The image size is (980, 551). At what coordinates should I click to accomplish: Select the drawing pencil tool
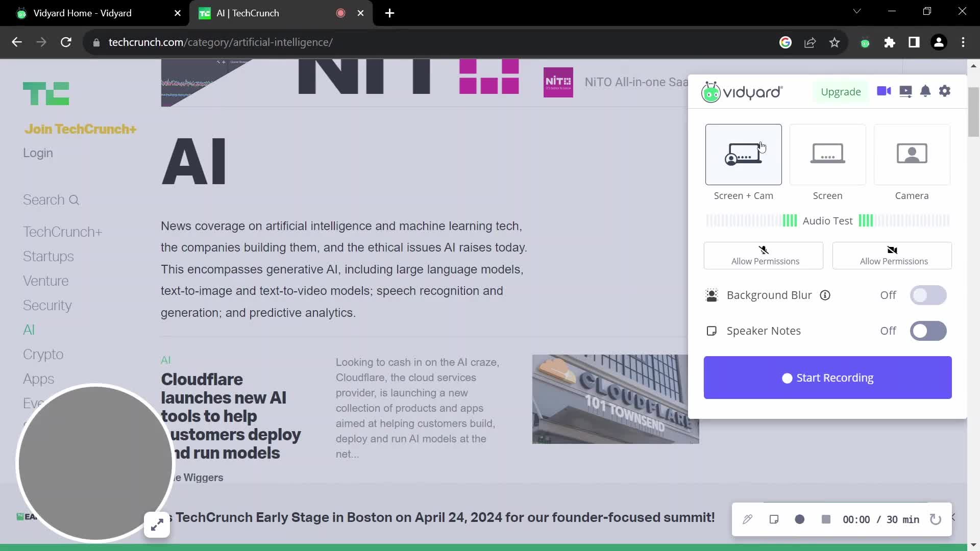point(747,519)
